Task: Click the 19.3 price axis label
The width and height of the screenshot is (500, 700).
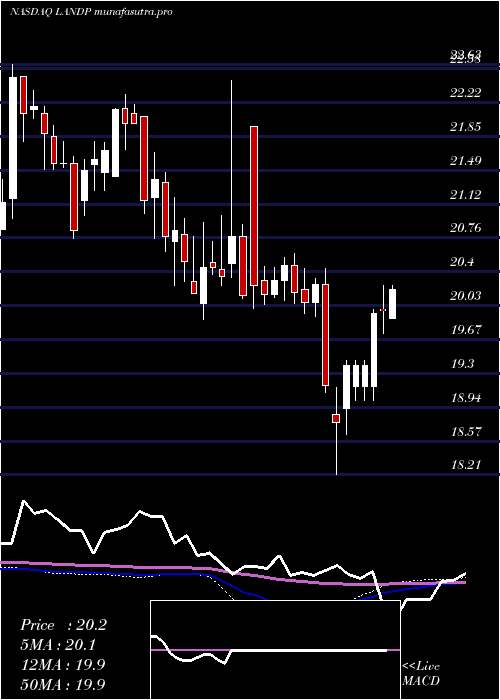Action: click(x=462, y=364)
